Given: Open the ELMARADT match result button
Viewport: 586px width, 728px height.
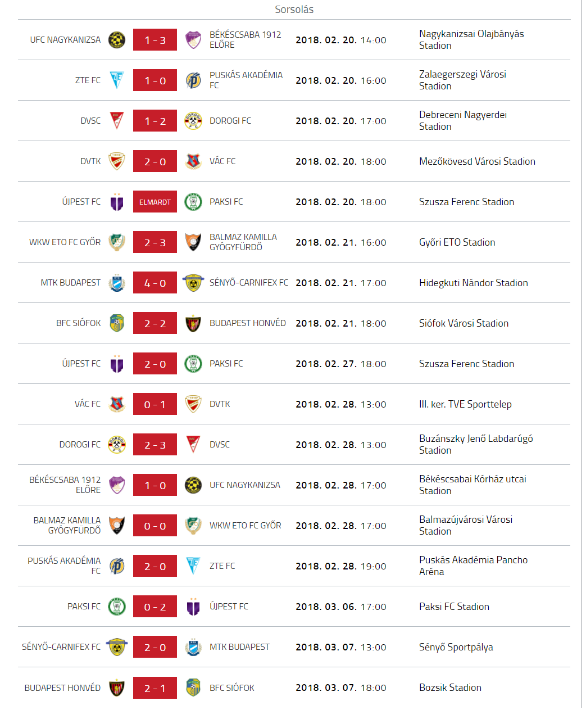Looking at the screenshot, I should 155,202.
